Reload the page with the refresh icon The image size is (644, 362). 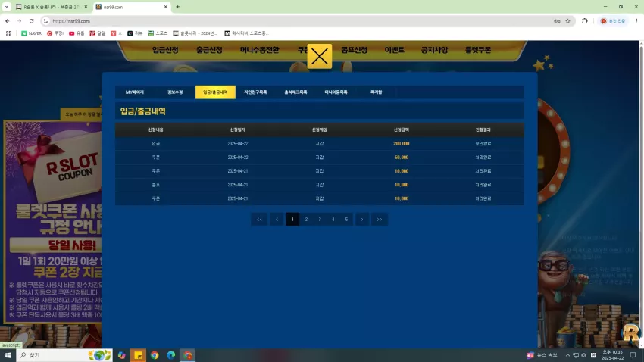[32, 21]
